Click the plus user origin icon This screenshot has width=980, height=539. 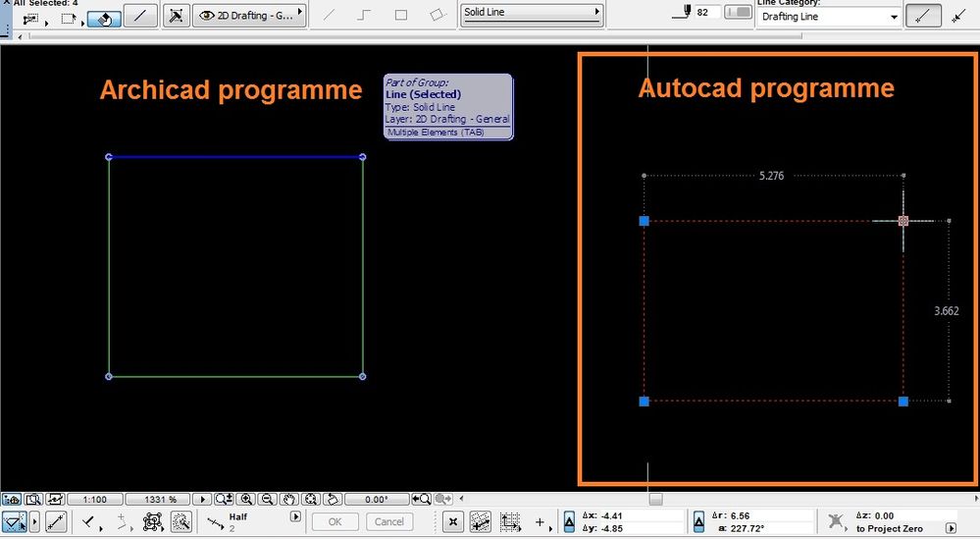tap(540, 521)
